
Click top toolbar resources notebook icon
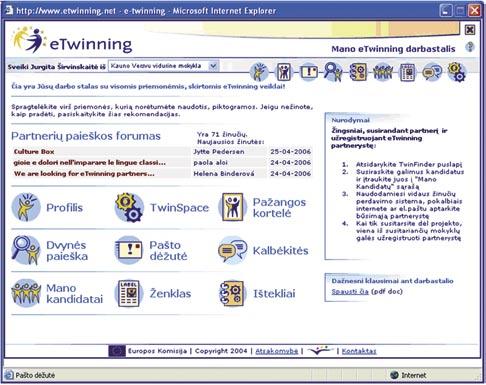tap(358, 72)
